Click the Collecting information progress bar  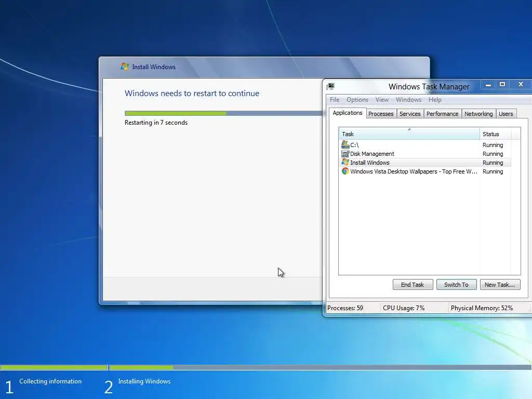(54, 367)
